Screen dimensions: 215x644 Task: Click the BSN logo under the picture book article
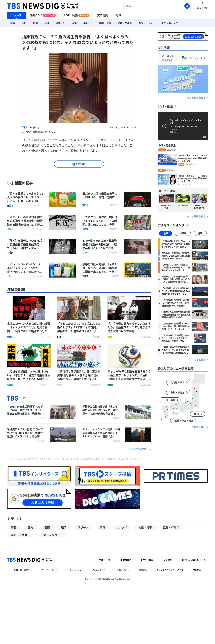10,205
